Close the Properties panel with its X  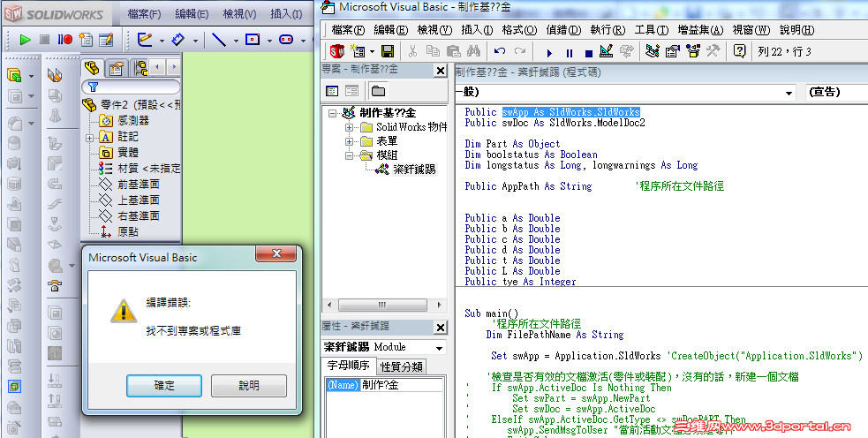pos(440,328)
